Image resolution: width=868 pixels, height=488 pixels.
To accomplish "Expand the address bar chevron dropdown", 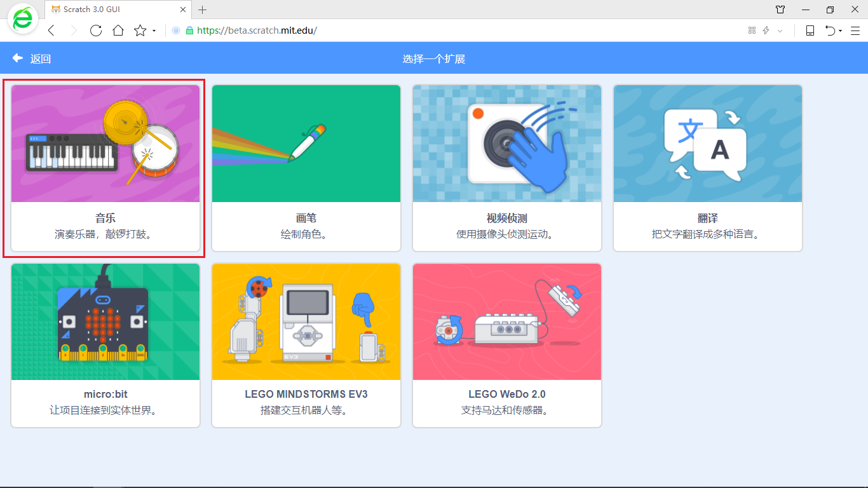I will coord(780,30).
